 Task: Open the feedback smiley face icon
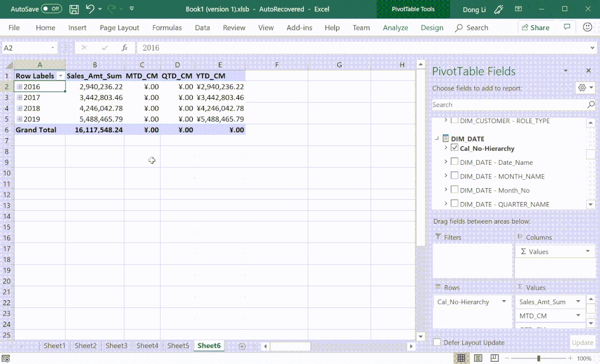point(587,27)
